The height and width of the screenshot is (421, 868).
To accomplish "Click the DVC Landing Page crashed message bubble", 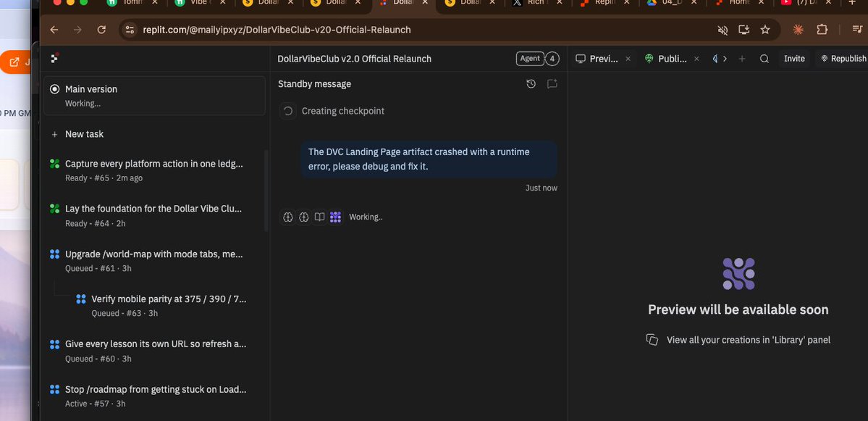I will coord(429,159).
